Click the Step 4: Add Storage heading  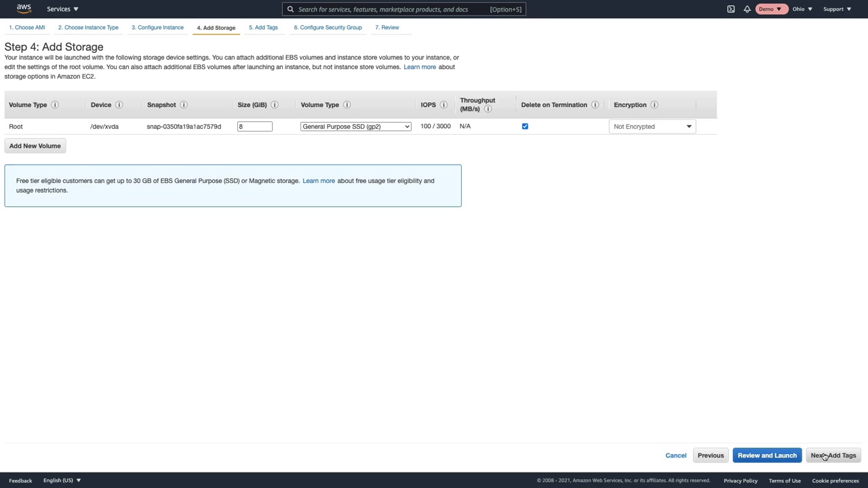(54, 47)
